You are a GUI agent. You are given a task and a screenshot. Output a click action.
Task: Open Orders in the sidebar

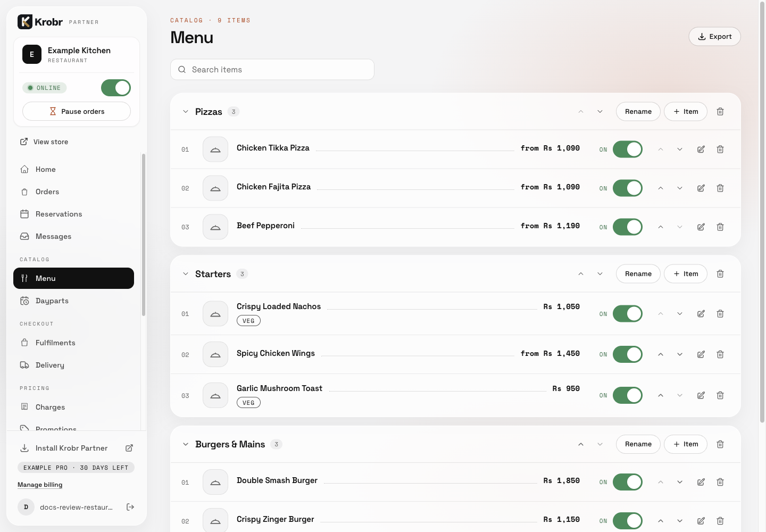73,192
